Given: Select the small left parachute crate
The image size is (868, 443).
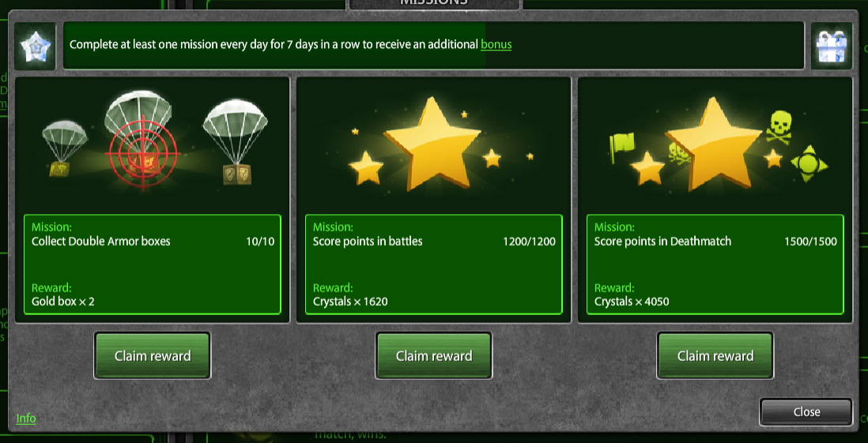Looking at the screenshot, I should pos(65,148).
